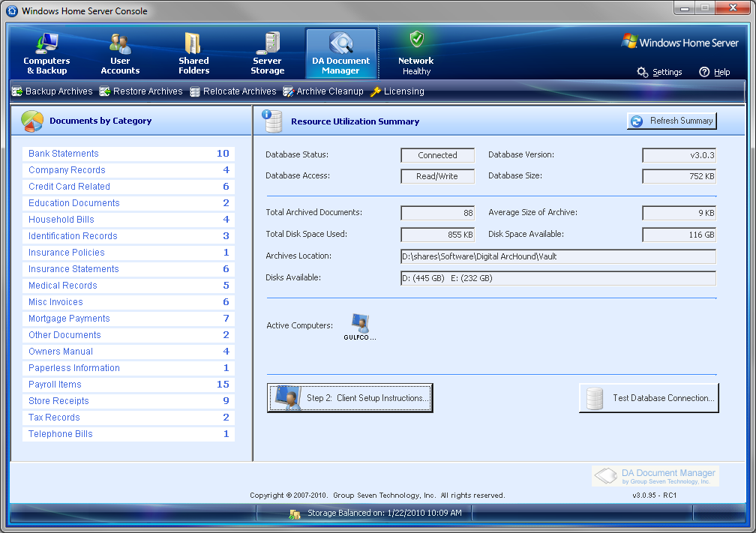Viewport: 756px width, 533px height.
Task: Select the Paperless Information category
Action: coord(129,368)
